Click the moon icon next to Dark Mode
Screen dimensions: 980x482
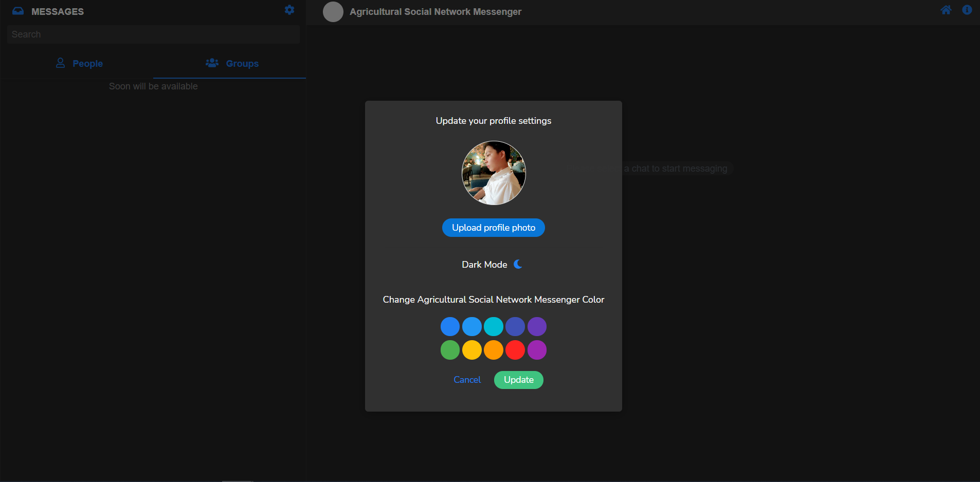[x=517, y=264]
